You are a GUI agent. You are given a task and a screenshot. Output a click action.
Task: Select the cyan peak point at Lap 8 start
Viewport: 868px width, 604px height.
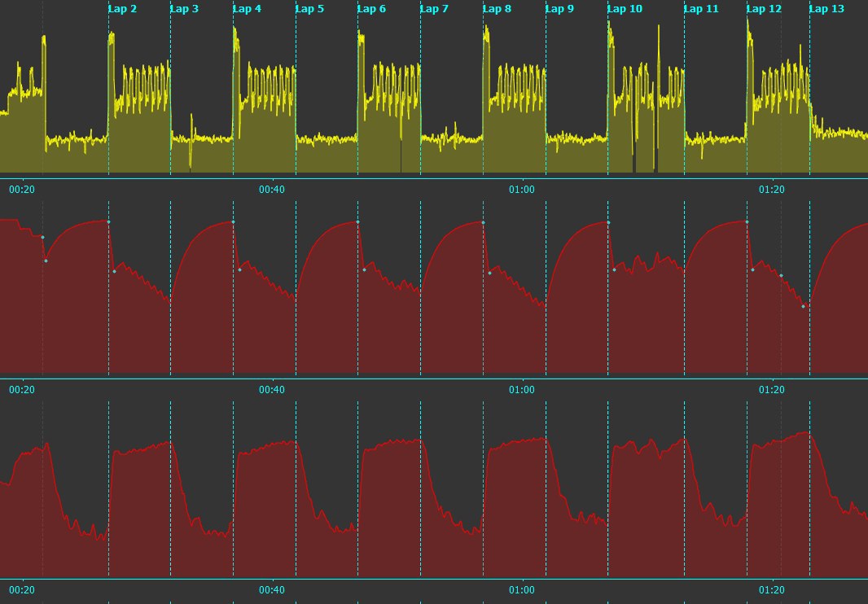point(484,222)
